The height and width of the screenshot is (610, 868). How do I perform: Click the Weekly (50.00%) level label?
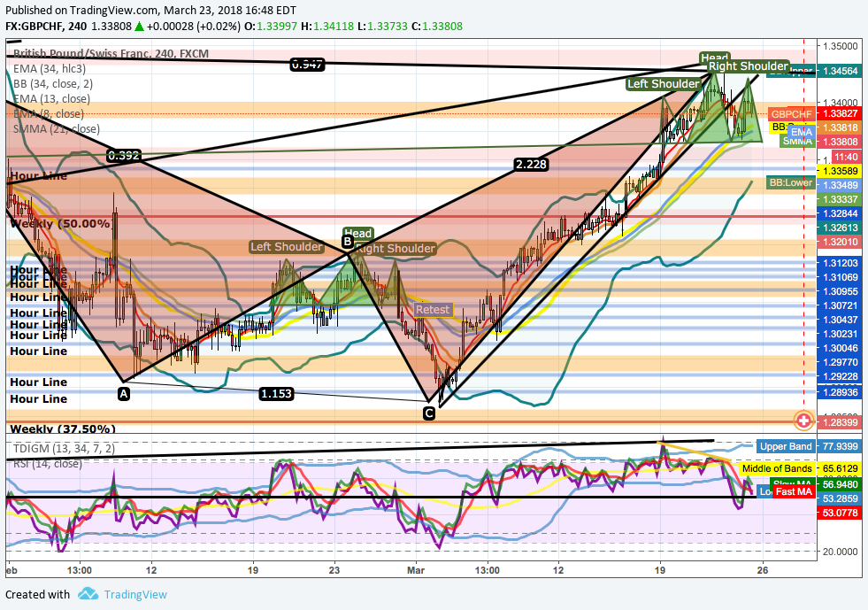pos(61,224)
